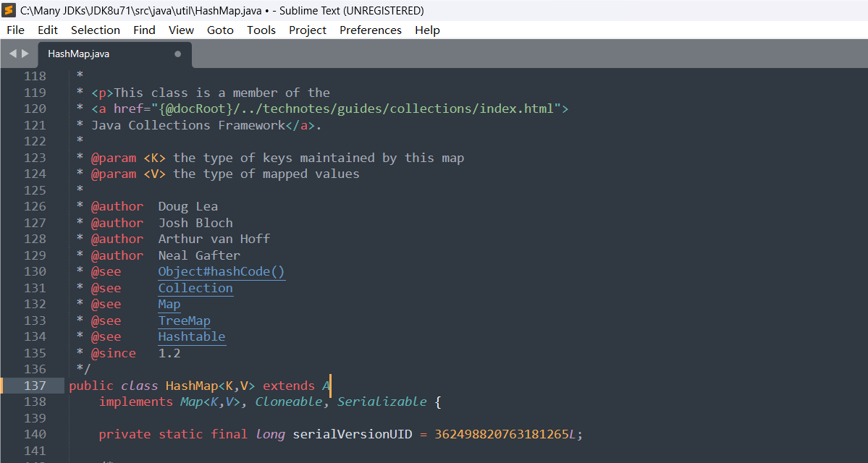Open the Preferences menu

pos(371,30)
